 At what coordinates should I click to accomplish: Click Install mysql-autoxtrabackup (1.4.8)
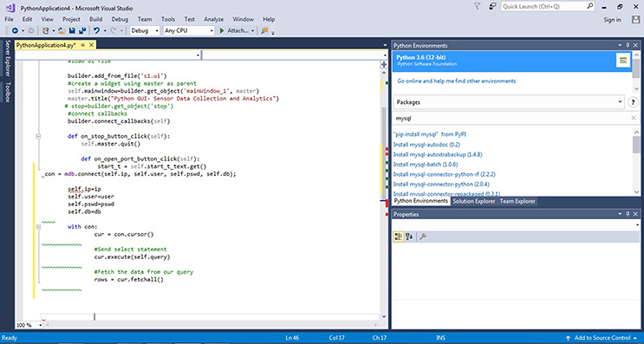coord(438,154)
